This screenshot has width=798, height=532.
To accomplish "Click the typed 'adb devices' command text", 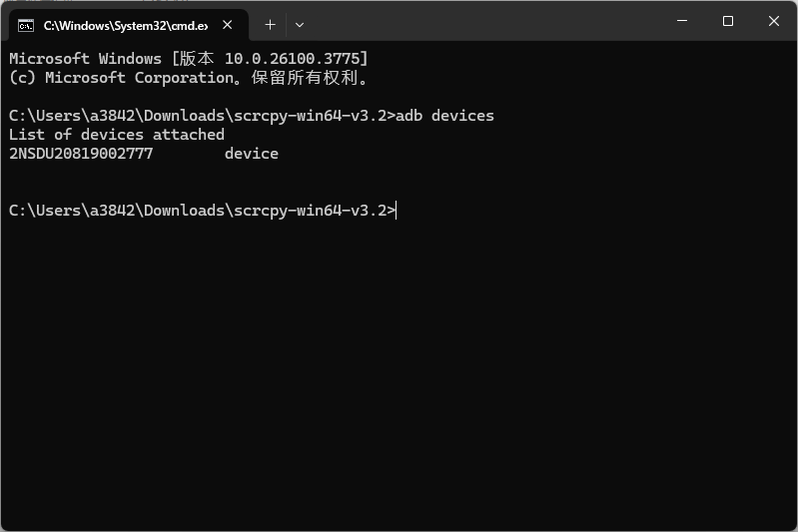I will coord(444,116).
